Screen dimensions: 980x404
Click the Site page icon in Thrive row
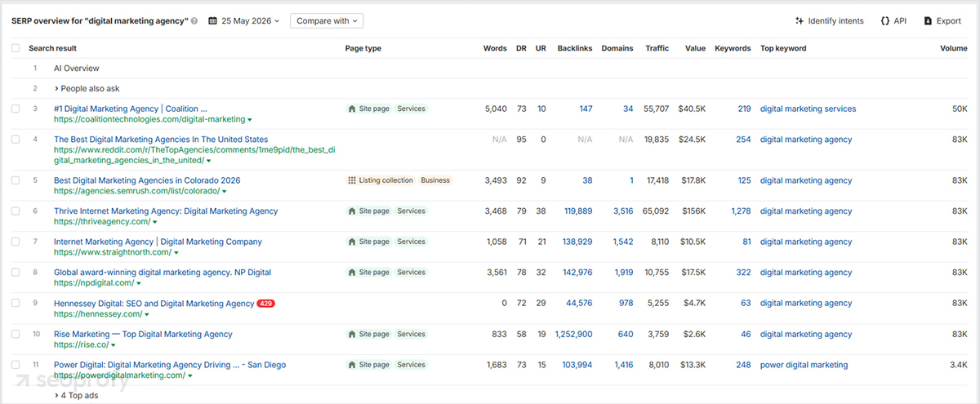(x=352, y=211)
